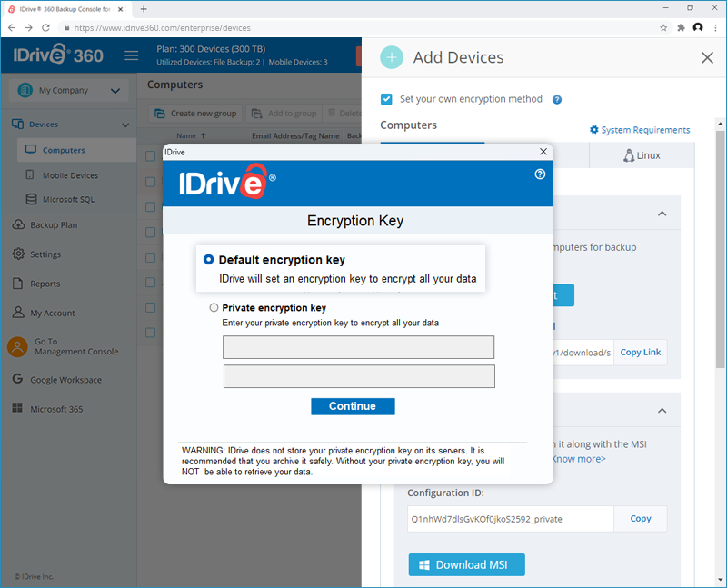Viewport: 727px width, 588px height.
Task: Open Reports from sidebar
Action: click(x=45, y=284)
